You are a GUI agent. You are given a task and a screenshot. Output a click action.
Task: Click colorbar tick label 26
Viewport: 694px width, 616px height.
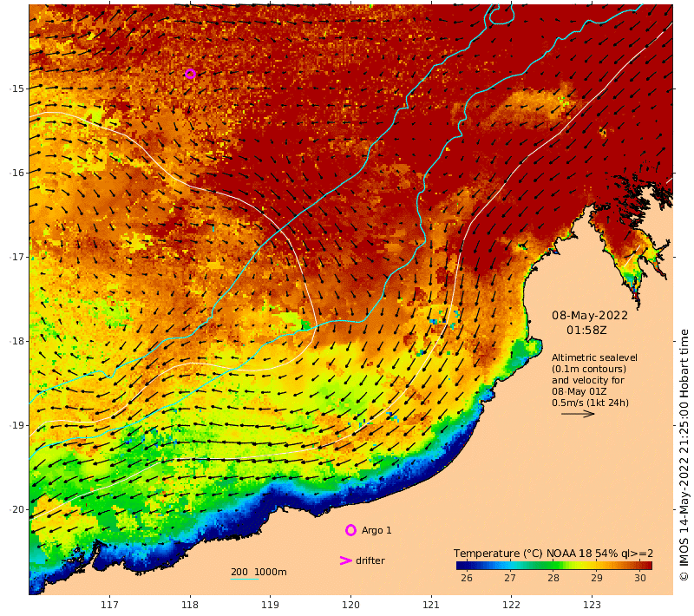click(467, 578)
